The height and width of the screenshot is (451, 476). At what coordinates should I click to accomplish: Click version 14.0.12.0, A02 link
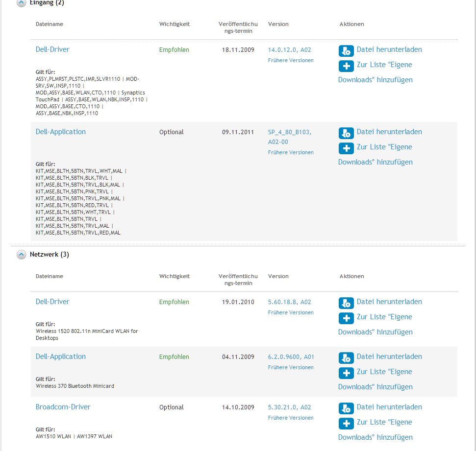pyautogui.click(x=290, y=50)
